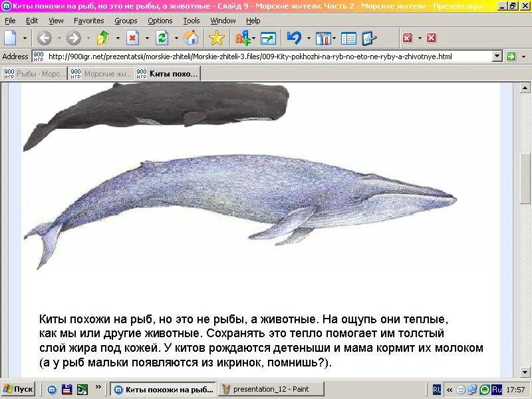Stop loading the current page
The image size is (532, 399).
click(133, 37)
